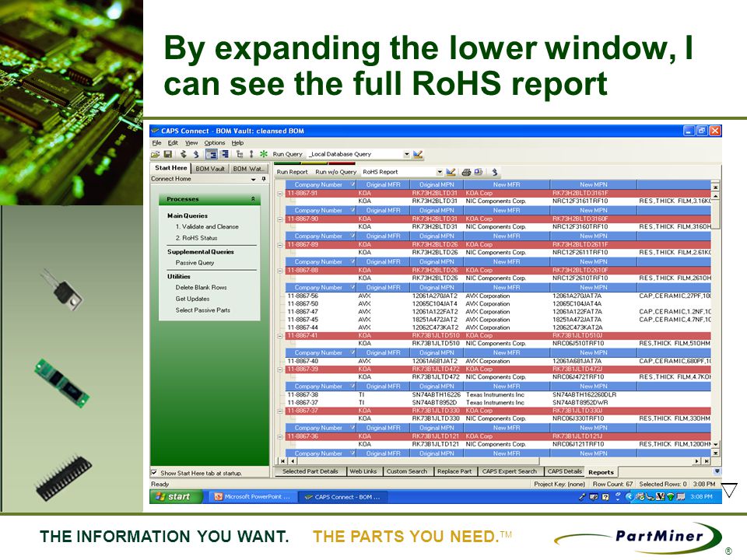
Task: Jump to last column with horizontal scroll arrow
Action: [x=707, y=461]
